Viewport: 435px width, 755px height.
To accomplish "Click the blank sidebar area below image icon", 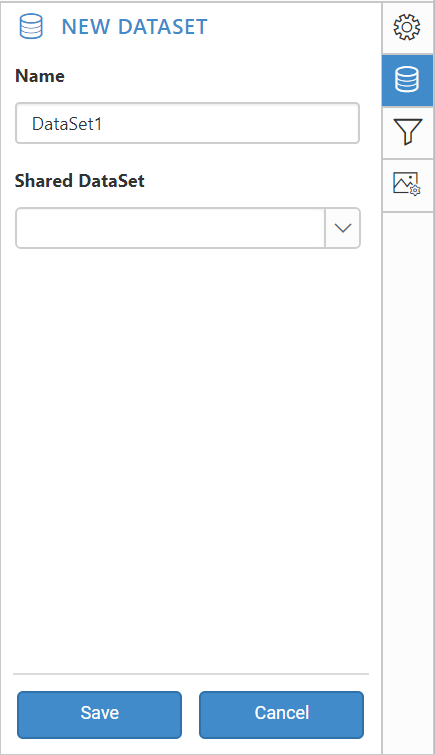I will 408,482.
